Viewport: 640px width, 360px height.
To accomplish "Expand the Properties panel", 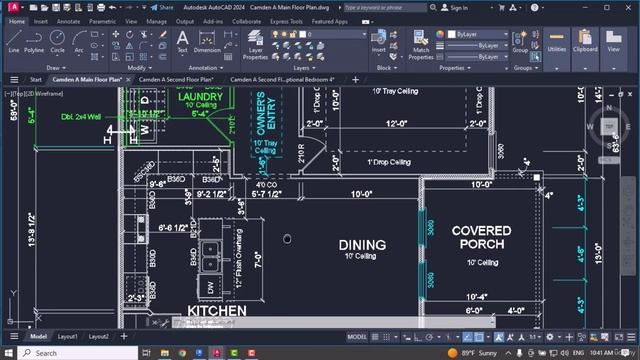I will click(455, 68).
